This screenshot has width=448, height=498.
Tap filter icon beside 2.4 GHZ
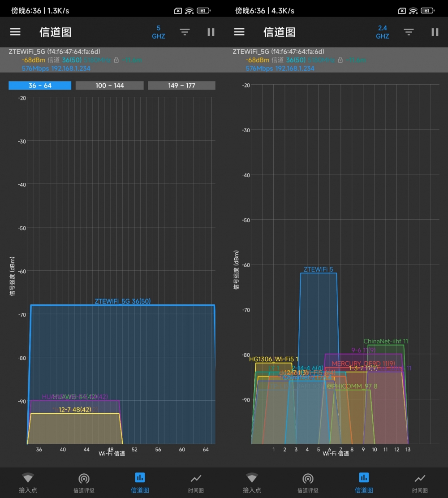408,32
